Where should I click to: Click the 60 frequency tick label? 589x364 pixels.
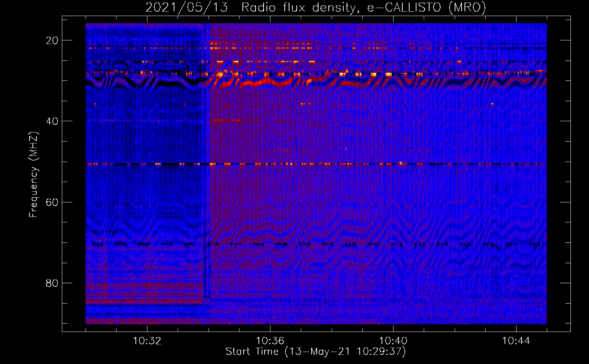pyautogui.click(x=52, y=202)
